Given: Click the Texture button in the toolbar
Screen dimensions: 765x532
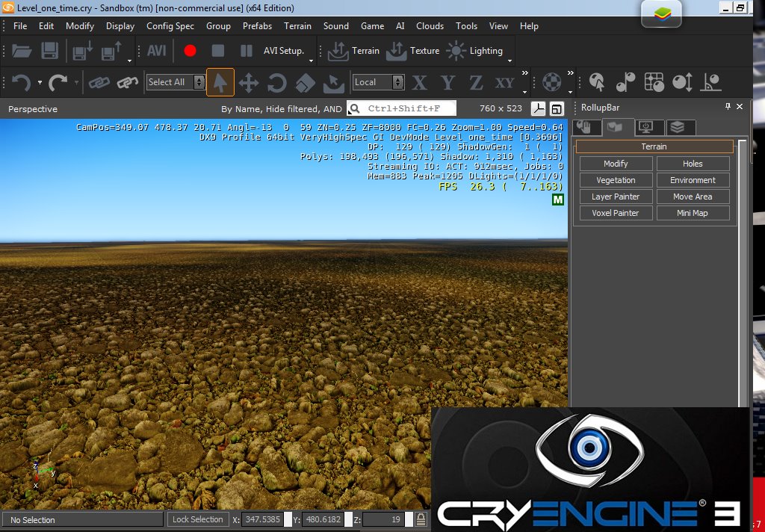Looking at the screenshot, I should (x=412, y=51).
